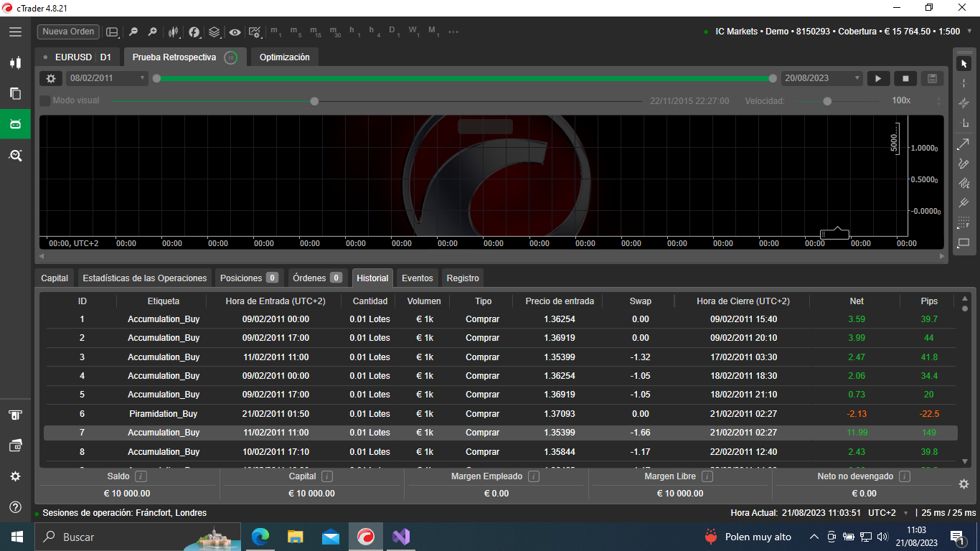Screen dimensions: 980x551
Task: Open the help question mark icon
Action: point(15,507)
